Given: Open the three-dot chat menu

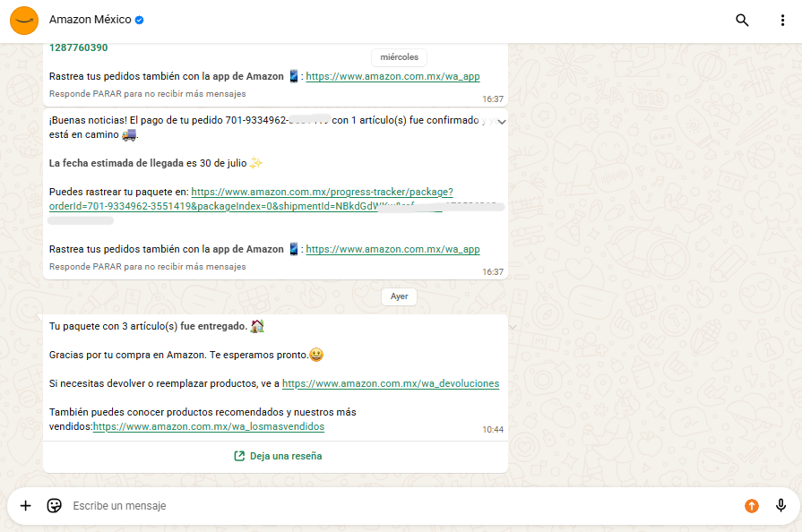Looking at the screenshot, I should pos(782,20).
